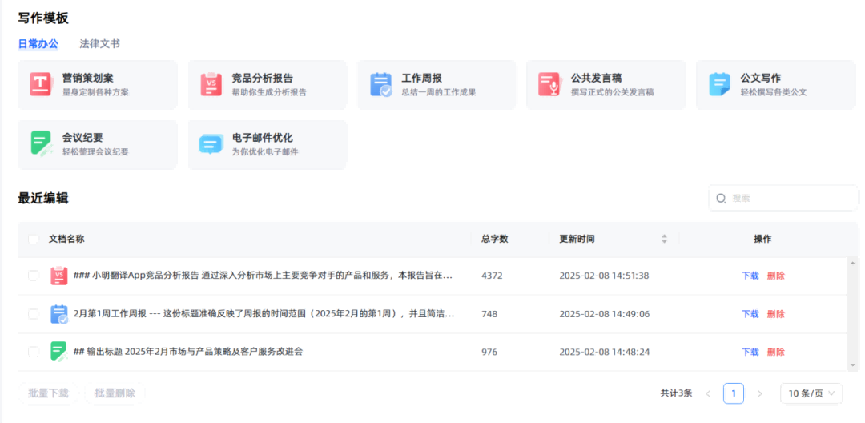The width and height of the screenshot is (865, 423).
Task: Open the 会议纪要 template icon
Action: [40, 144]
